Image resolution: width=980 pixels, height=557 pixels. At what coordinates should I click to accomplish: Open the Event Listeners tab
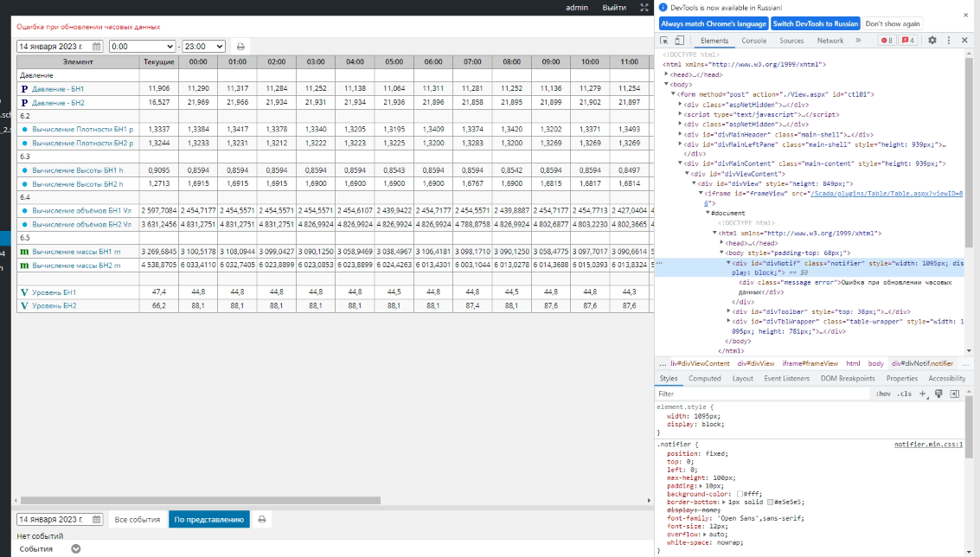coord(786,378)
